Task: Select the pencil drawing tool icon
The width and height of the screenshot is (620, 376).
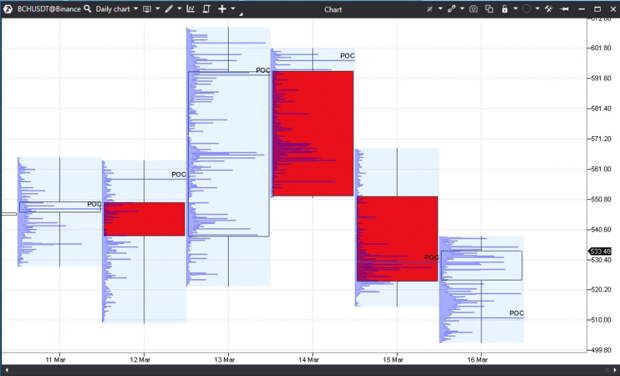Action: (169, 9)
